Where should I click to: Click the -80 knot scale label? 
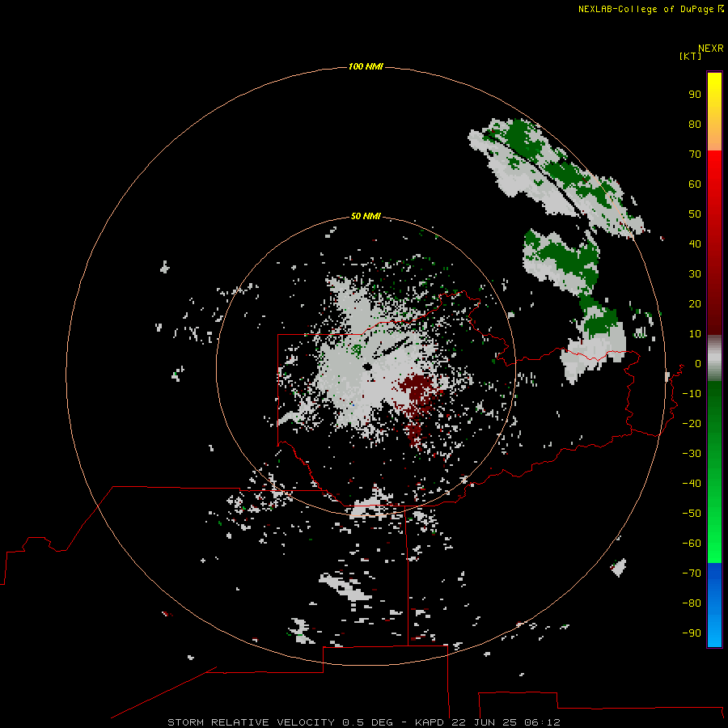coord(692,603)
